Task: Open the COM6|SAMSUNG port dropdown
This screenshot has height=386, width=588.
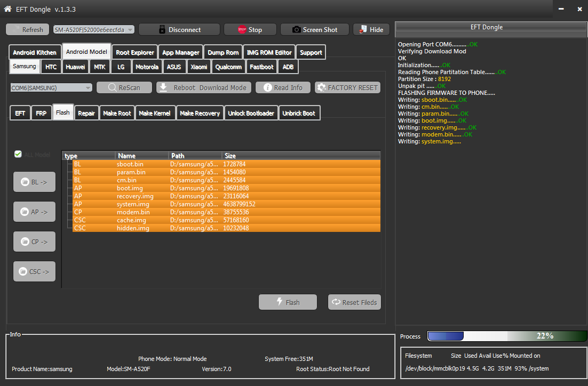Action: click(51, 87)
